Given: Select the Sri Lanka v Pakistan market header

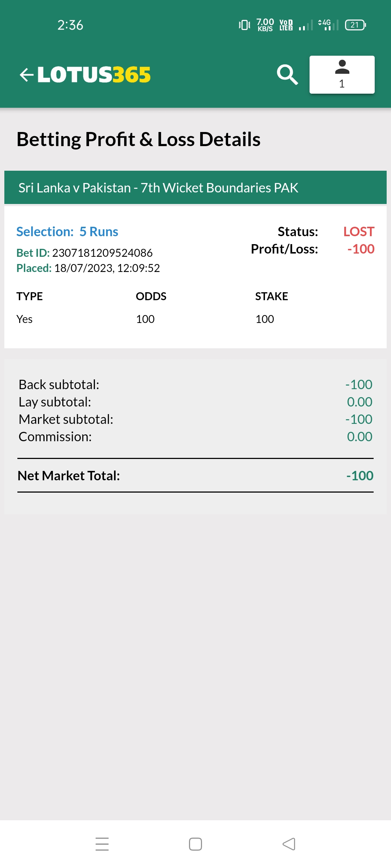Looking at the screenshot, I should pyautogui.click(x=195, y=188).
